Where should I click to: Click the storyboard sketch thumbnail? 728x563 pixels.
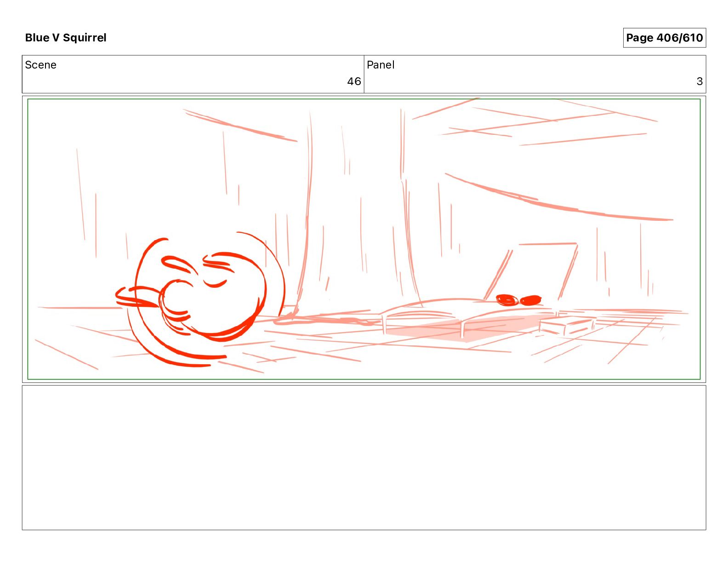[x=364, y=239]
